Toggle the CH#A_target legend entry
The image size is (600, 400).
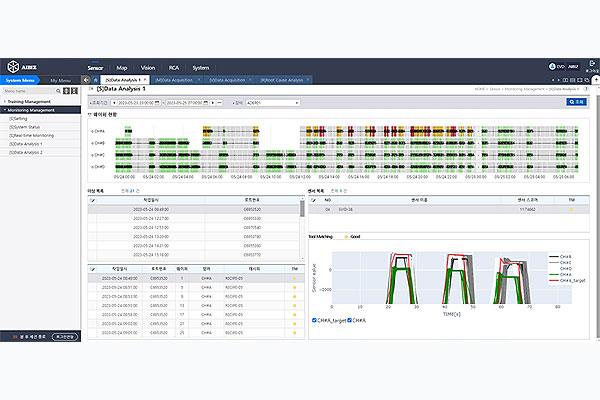point(567,281)
